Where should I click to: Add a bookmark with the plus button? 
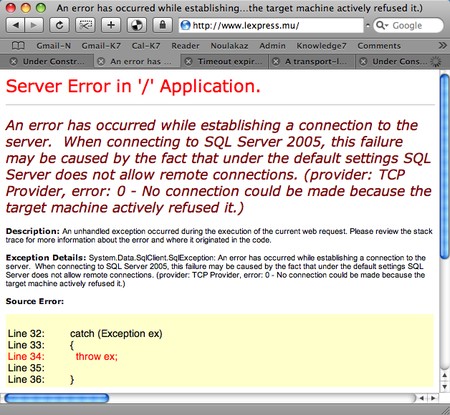(x=111, y=25)
